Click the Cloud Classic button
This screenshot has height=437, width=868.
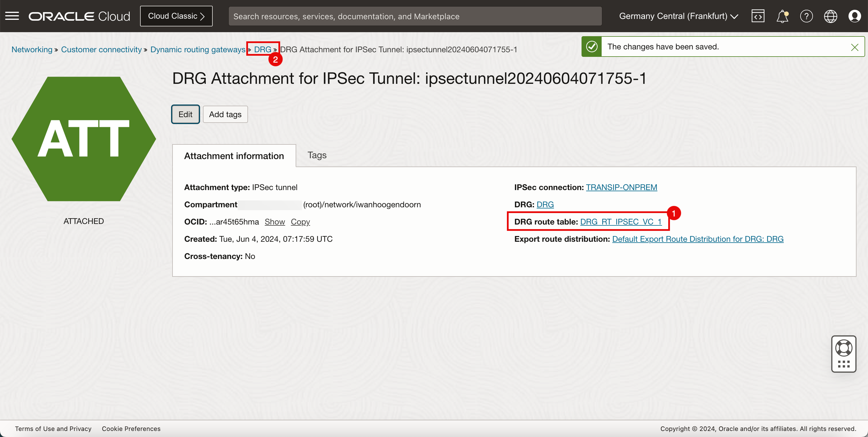coord(176,16)
